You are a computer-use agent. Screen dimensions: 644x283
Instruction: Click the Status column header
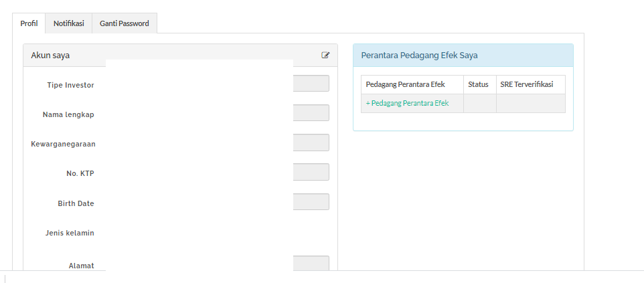[x=478, y=84]
